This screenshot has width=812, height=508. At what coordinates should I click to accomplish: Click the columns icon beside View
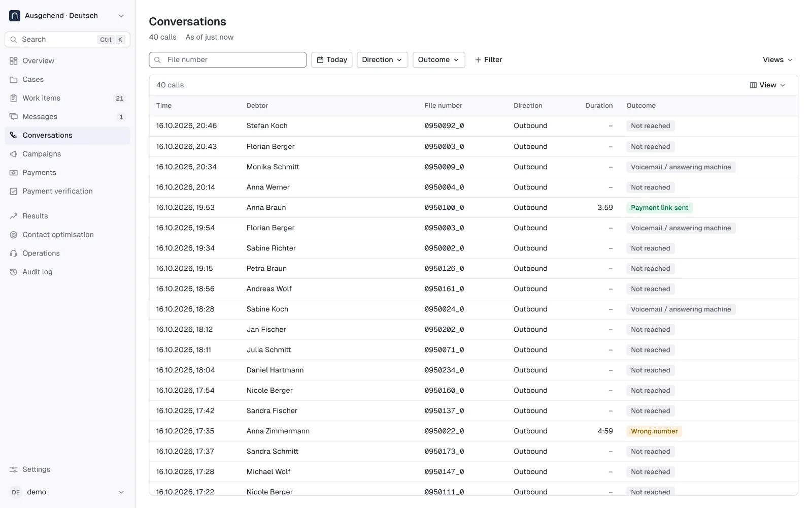coord(753,85)
